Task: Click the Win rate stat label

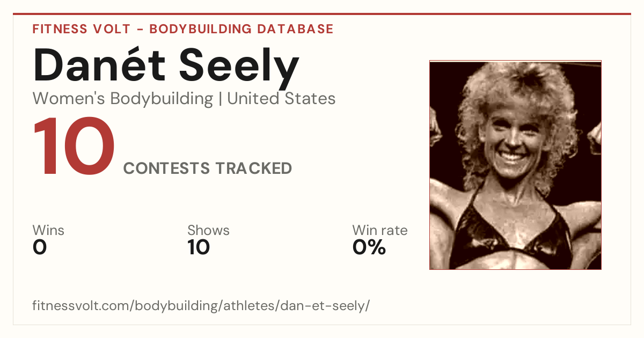Action: tap(380, 230)
